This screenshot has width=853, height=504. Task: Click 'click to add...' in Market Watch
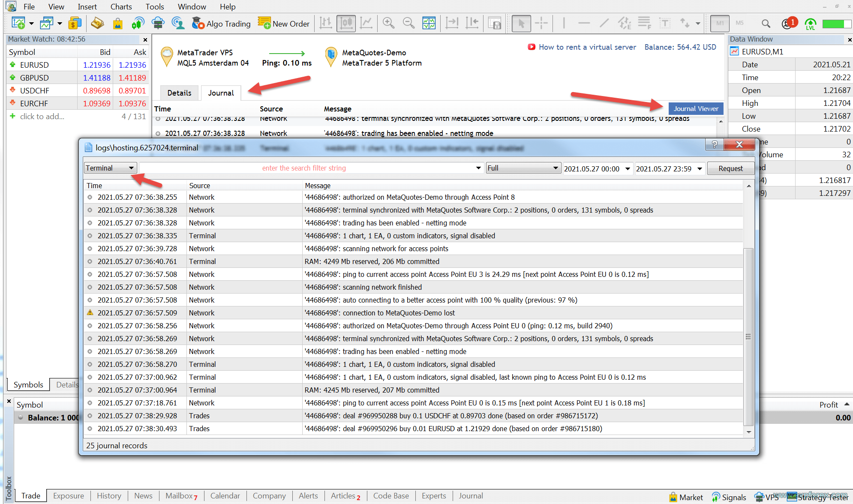(x=42, y=116)
